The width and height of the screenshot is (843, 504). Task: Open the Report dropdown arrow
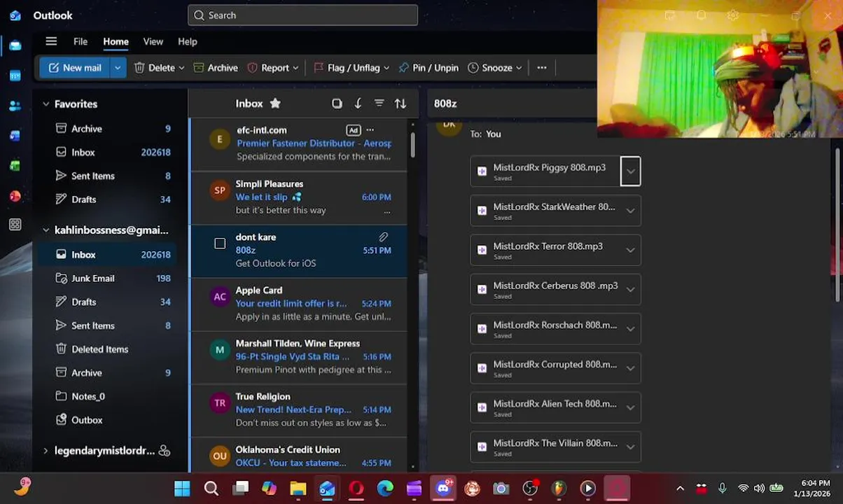295,68
